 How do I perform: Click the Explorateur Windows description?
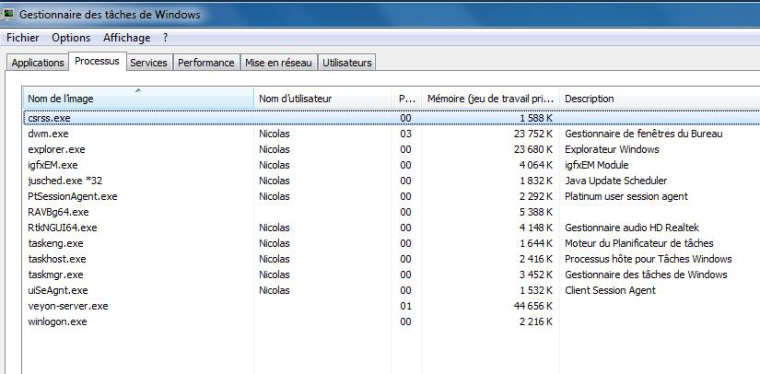612,149
